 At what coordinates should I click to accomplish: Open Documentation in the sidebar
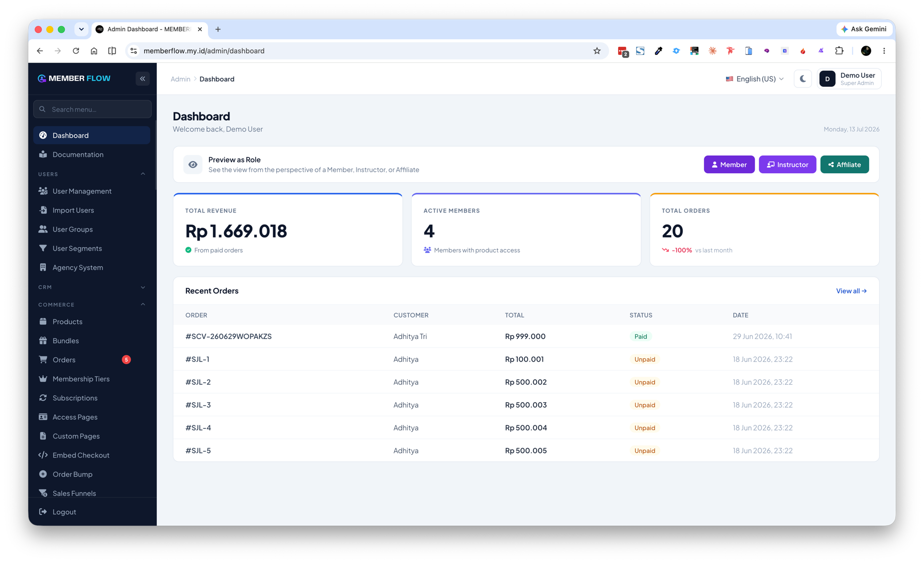click(x=92, y=154)
